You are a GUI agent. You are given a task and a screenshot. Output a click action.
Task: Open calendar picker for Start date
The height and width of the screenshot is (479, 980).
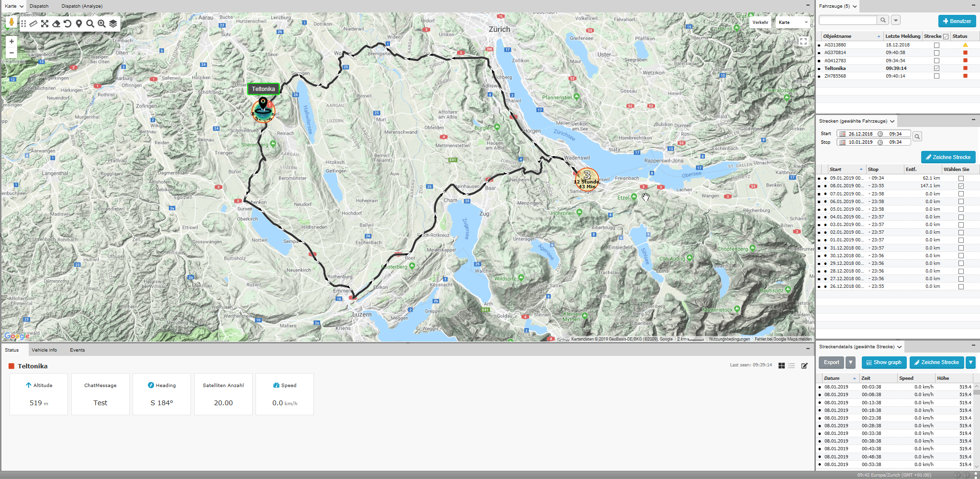(843, 134)
